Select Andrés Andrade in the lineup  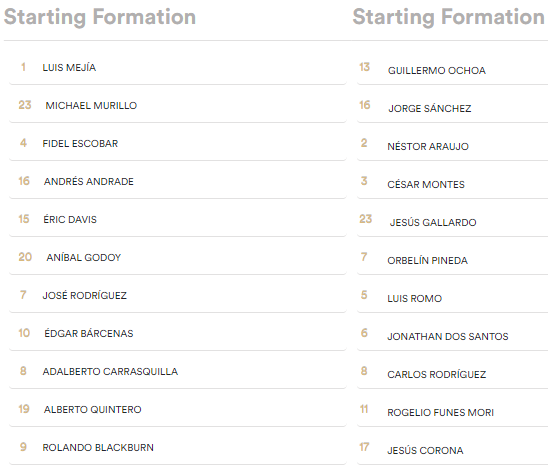(x=178, y=181)
